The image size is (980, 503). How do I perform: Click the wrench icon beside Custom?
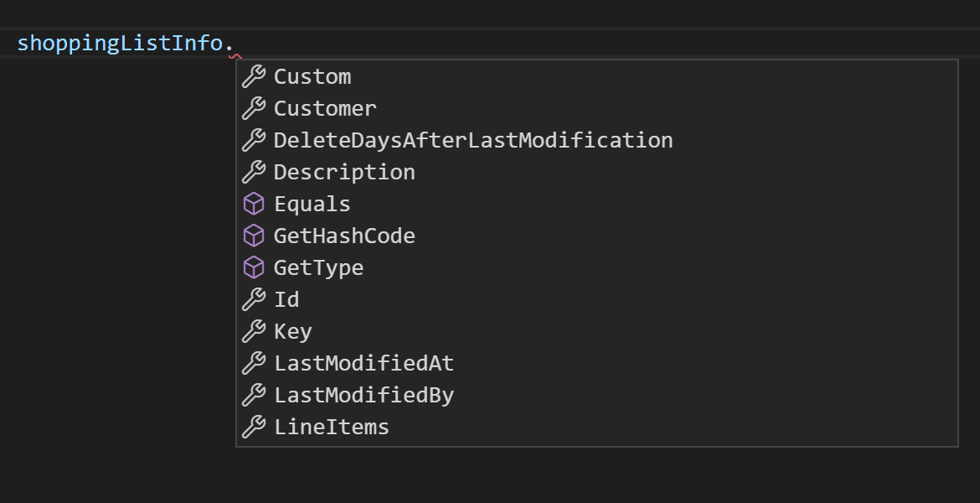(254, 76)
